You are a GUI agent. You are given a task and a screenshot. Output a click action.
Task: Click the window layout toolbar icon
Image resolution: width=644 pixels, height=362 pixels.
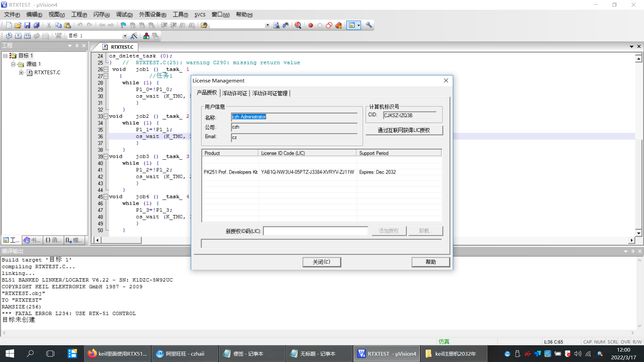(352, 25)
